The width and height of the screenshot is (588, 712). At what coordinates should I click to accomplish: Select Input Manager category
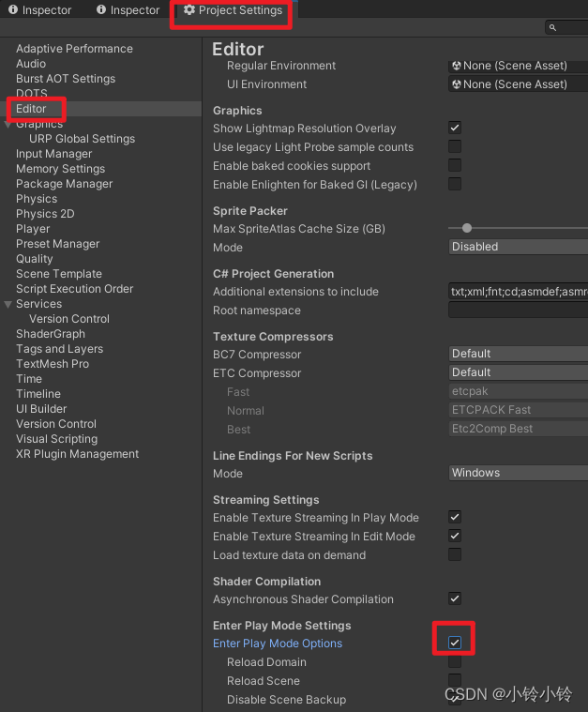point(54,154)
